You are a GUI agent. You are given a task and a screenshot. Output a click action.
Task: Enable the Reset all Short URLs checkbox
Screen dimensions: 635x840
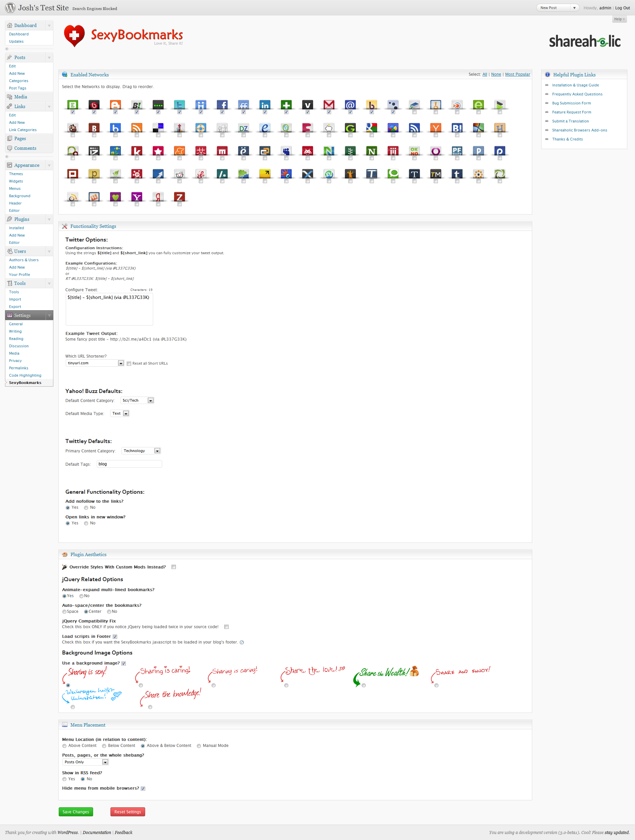pyautogui.click(x=129, y=363)
